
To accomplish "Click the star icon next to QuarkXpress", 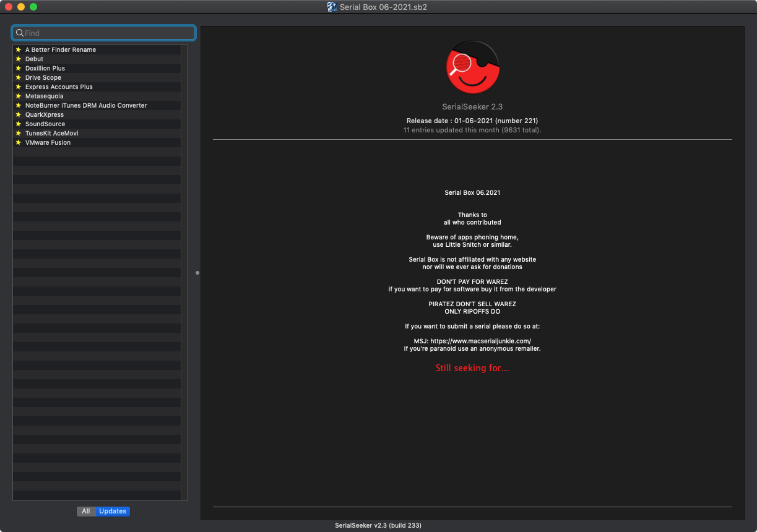I will (19, 114).
